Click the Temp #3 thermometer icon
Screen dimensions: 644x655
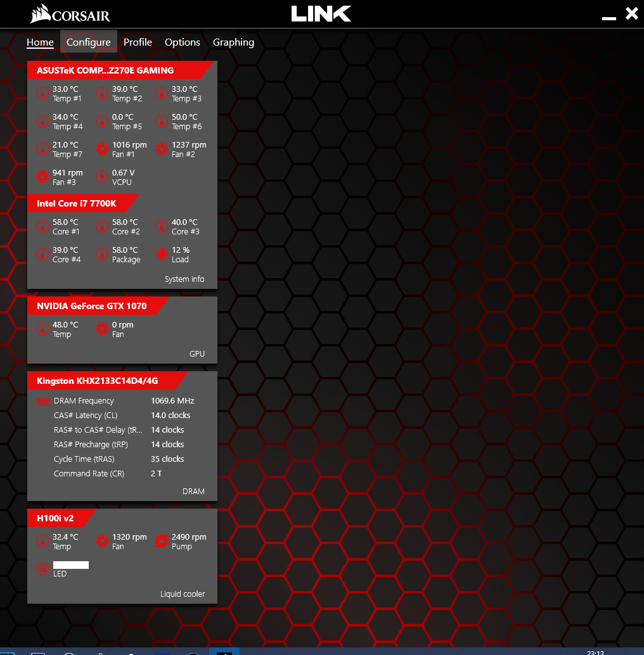click(162, 93)
